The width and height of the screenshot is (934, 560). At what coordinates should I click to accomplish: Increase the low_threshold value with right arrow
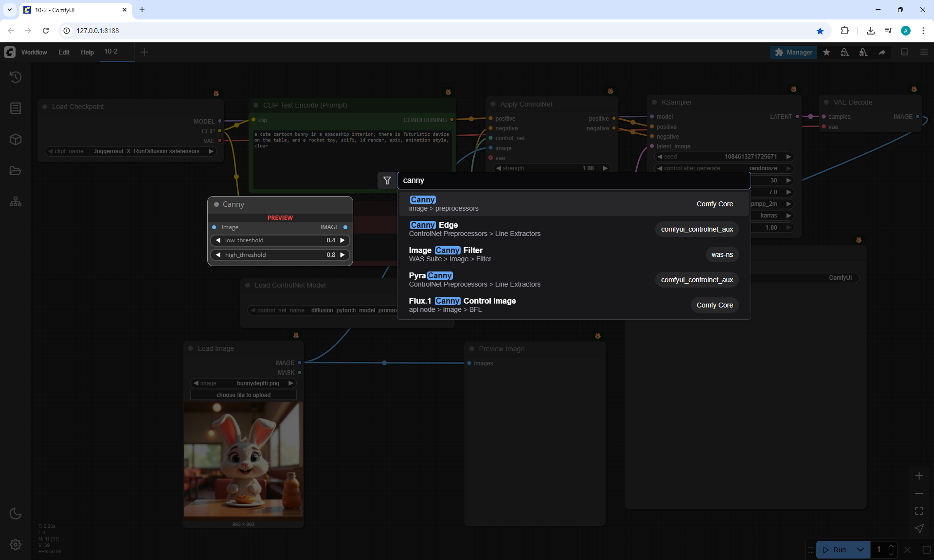point(342,240)
